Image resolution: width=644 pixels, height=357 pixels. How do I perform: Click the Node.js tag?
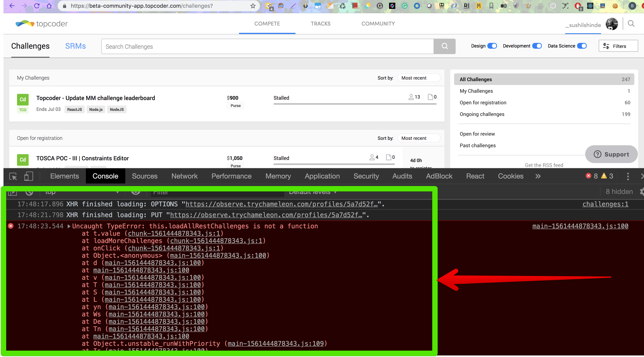pyautogui.click(x=96, y=109)
